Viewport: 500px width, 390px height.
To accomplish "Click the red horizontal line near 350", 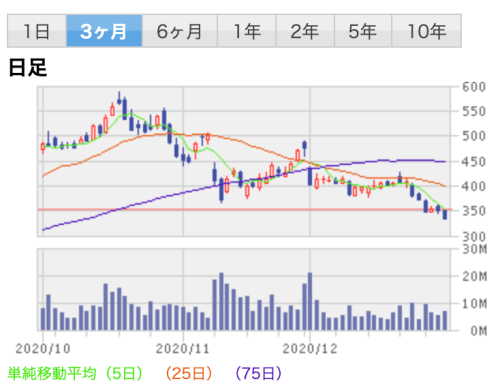I will pyautogui.click(x=244, y=209).
